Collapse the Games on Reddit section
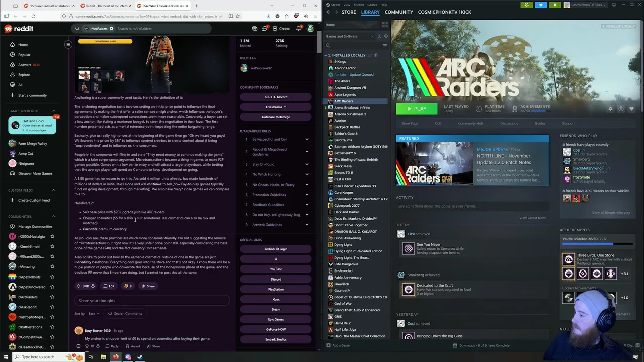The image size is (644, 362). click(54, 111)
